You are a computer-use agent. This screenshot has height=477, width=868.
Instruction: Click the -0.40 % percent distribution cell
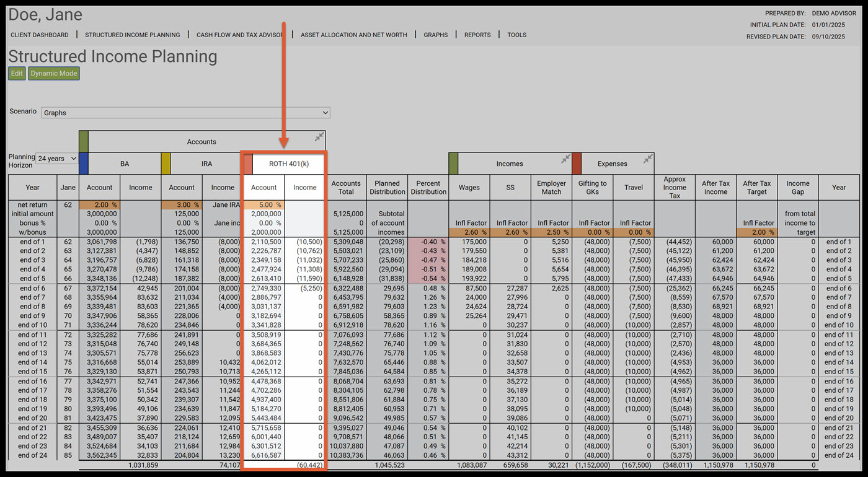click(428, 242)
